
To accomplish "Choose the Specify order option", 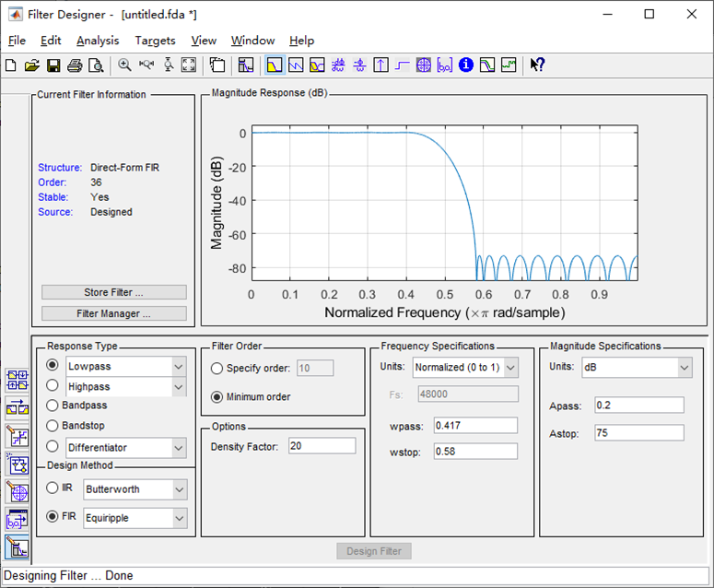I will (217, 369).
